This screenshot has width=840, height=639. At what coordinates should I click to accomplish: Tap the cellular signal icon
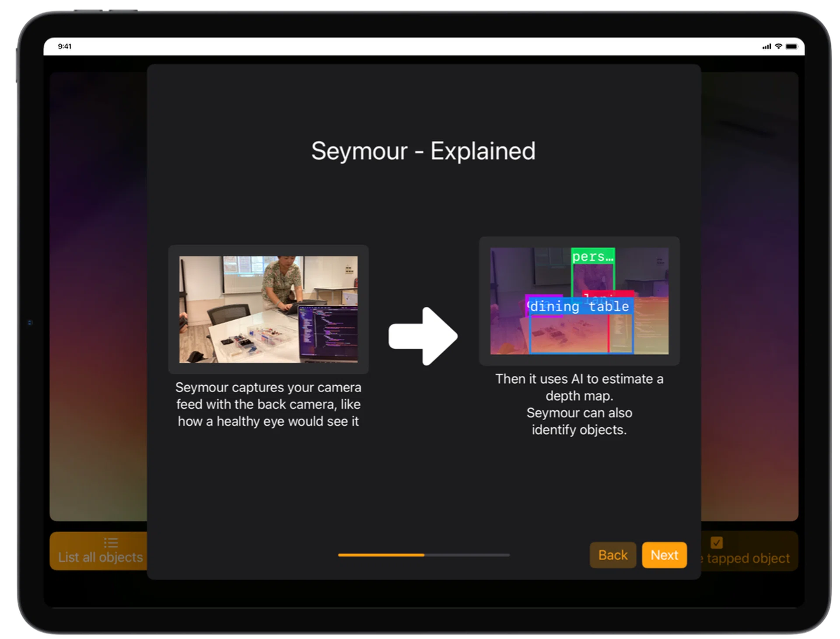point(766,46)
